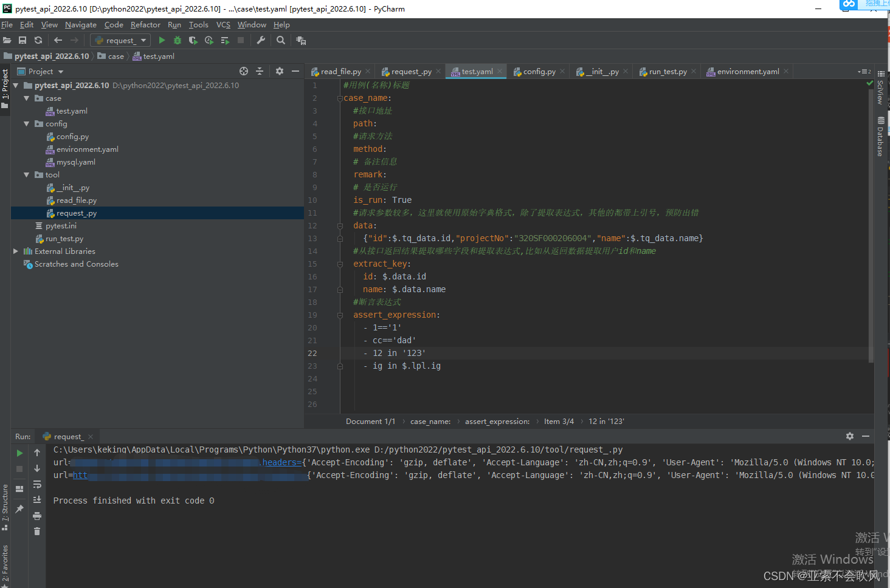The width and height of the screenshot is (890, 588).
Task: Pin the Run tab
Action: (19, 509)
